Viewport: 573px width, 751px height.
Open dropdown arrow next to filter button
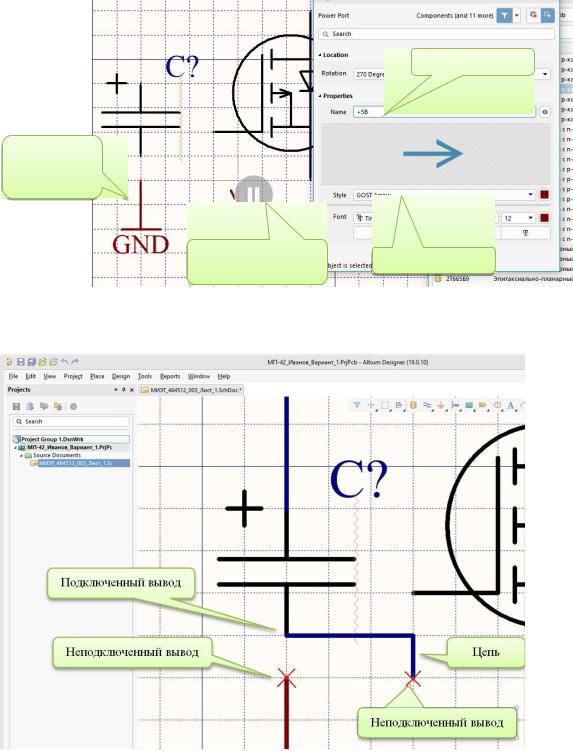coord(516,15)
